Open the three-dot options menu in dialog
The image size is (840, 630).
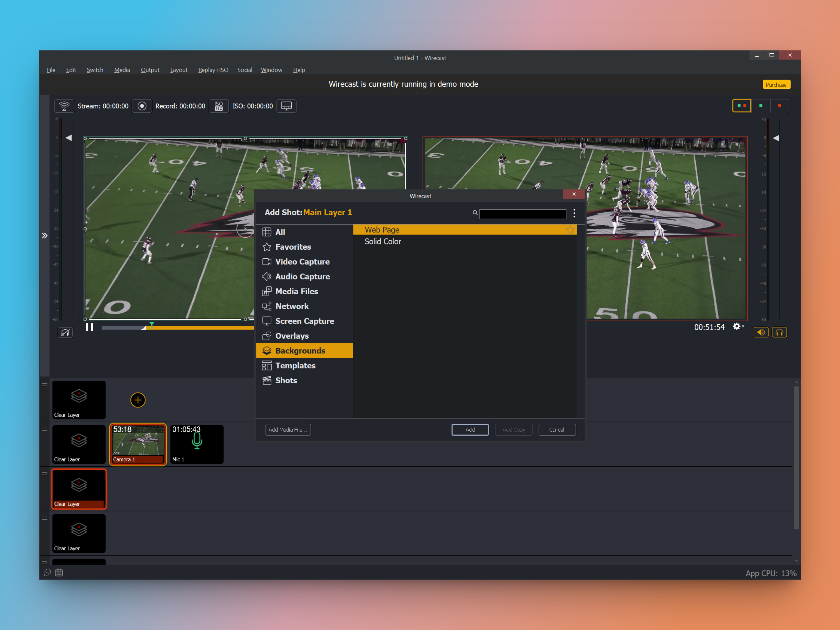pyautogui.click(x=574, y=213)
